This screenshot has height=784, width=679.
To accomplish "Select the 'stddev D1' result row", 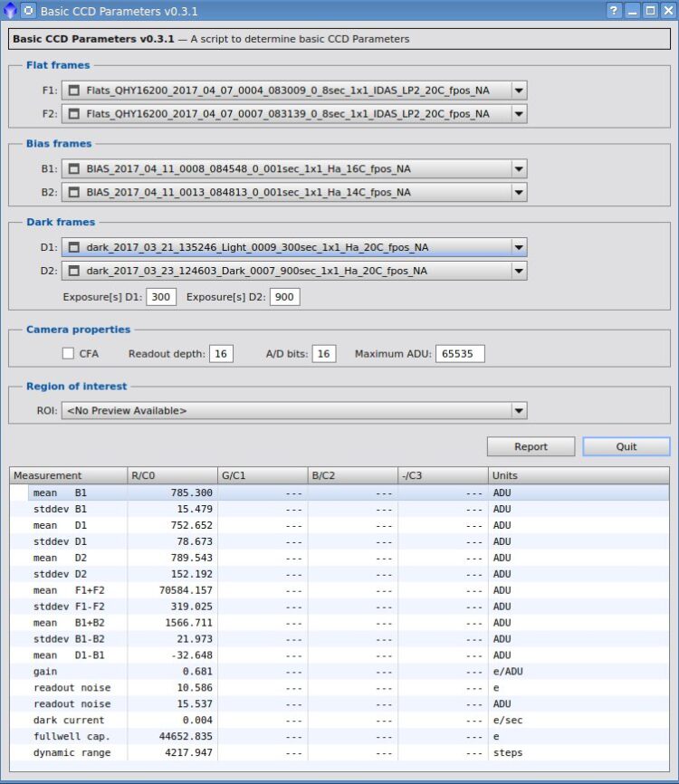I will click(x=339, y=541).
